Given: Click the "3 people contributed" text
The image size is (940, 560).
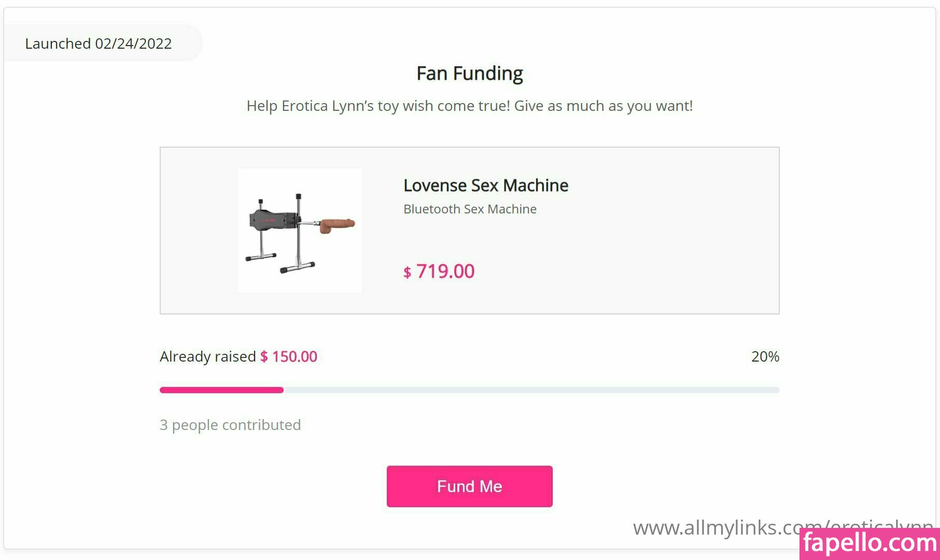Looking at the screenshot, I should 230,425.
